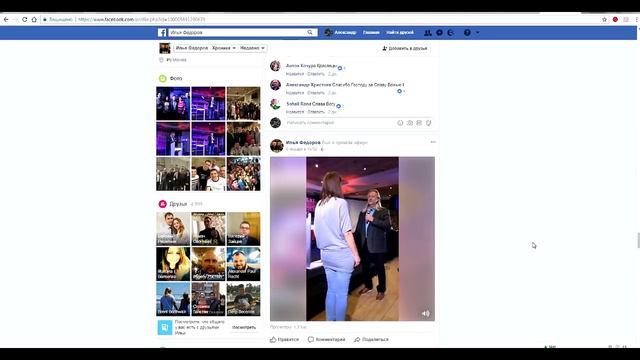
Task: Click Посмотреть button under friends
Action: point(244,327)
